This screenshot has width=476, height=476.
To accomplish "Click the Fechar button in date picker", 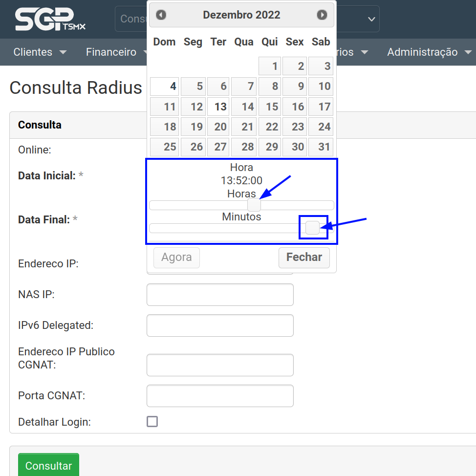I will 304,258.
